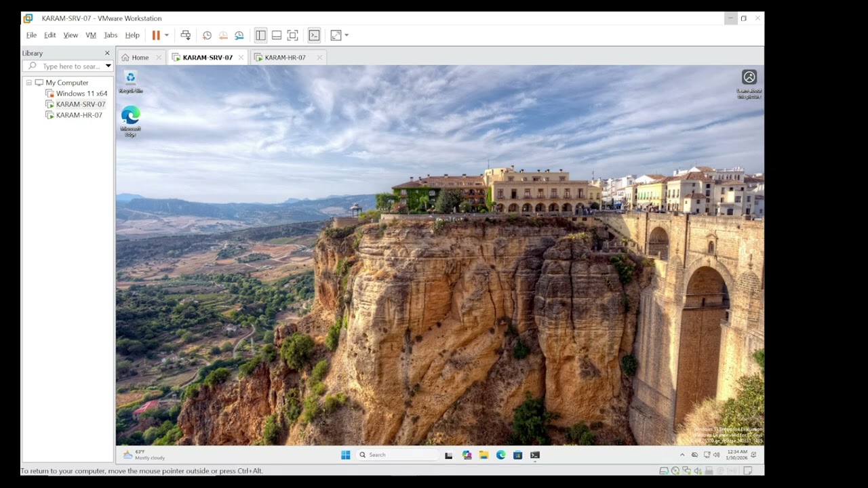Take a snapshot of this virtual machine
Viewport: 868px width, 488px height.
tap(207, 35)
